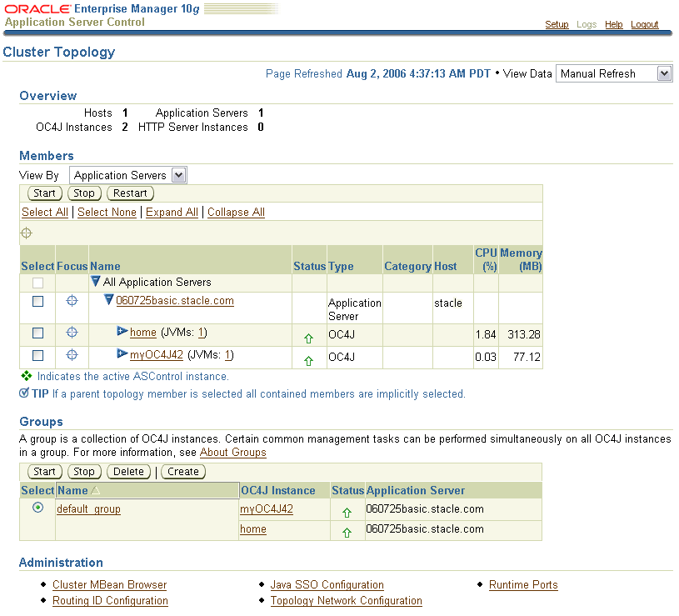This screenshot has height=616, width=679.
Task: Collapse the All Application Servers tree node
Action: click(x=96, y=282)
